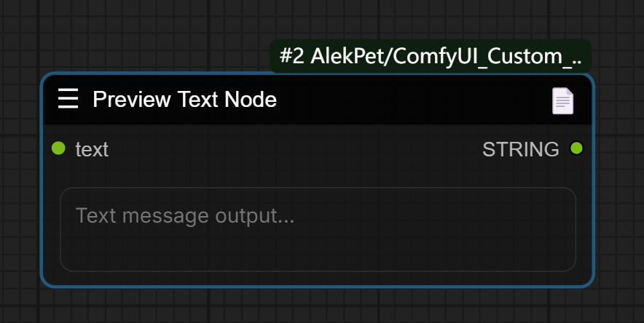
Task: Click the 'text' input label
Action: click(x=92, y=149)
